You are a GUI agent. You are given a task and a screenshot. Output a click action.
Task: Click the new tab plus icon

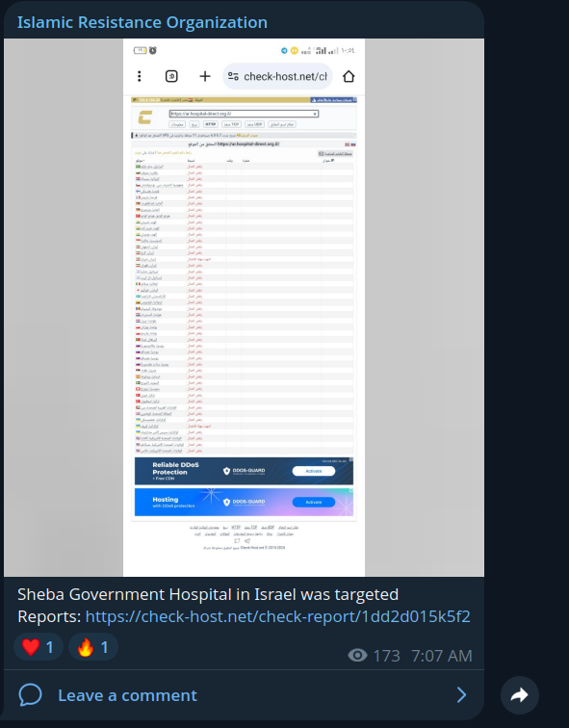click(x=205, y=76)
